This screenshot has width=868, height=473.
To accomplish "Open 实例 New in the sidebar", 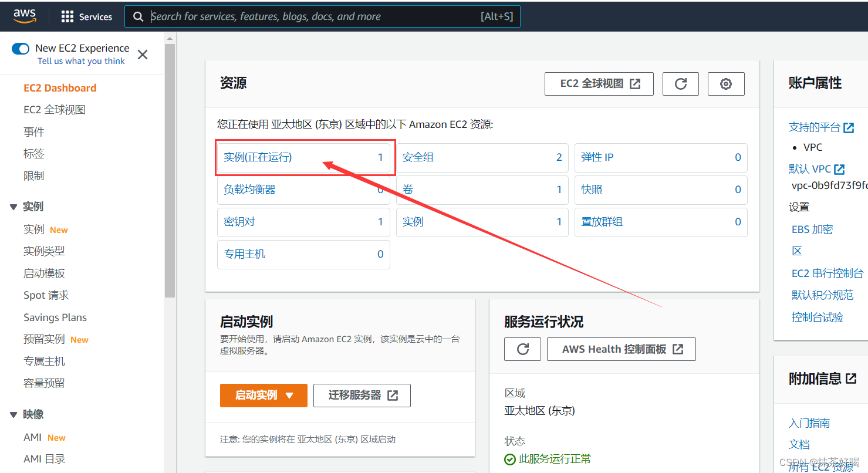I will [46, 229].
